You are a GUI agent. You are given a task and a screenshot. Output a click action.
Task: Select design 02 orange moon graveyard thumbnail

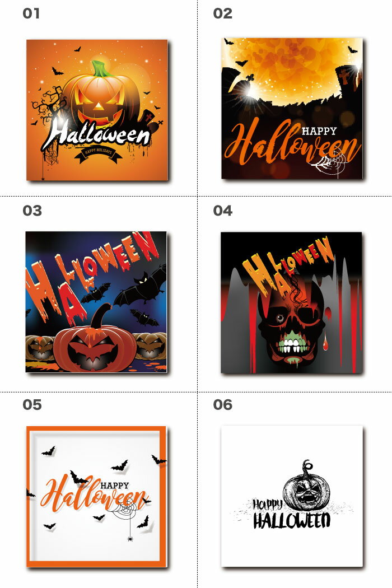pos(292,109)
